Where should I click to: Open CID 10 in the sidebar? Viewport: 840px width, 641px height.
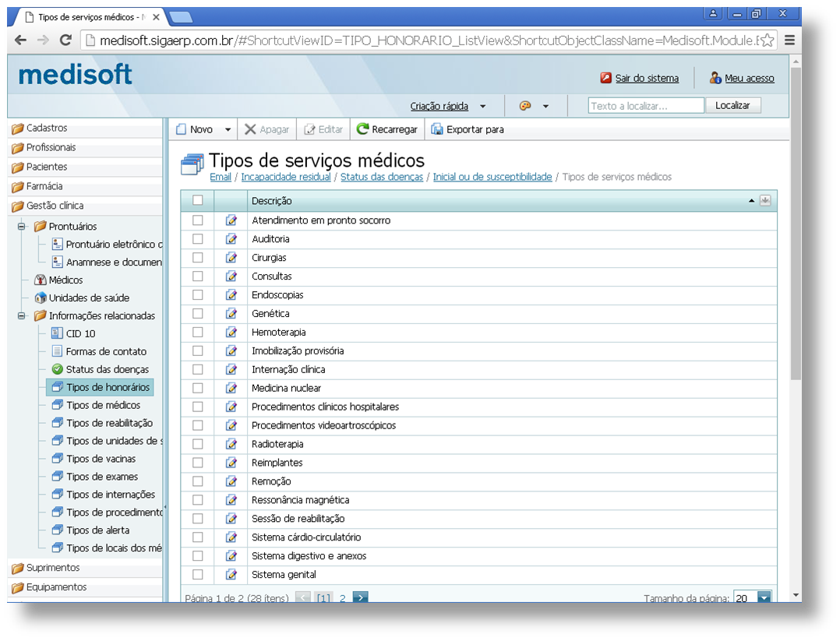(x=73, y=333)
